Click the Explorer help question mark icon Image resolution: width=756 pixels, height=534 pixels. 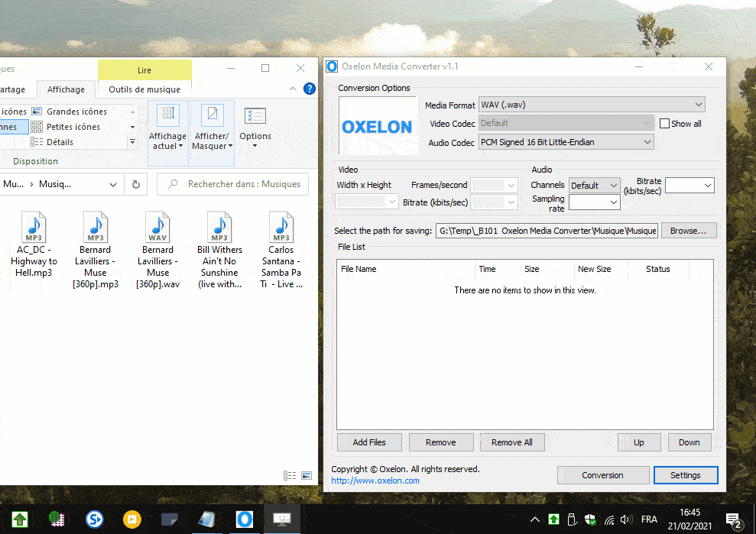coord(310,89)
